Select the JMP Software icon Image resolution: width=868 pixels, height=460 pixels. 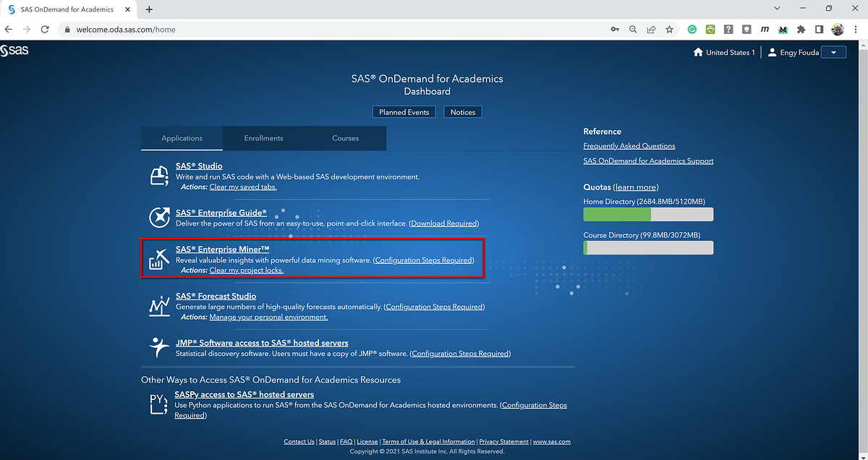158,348
